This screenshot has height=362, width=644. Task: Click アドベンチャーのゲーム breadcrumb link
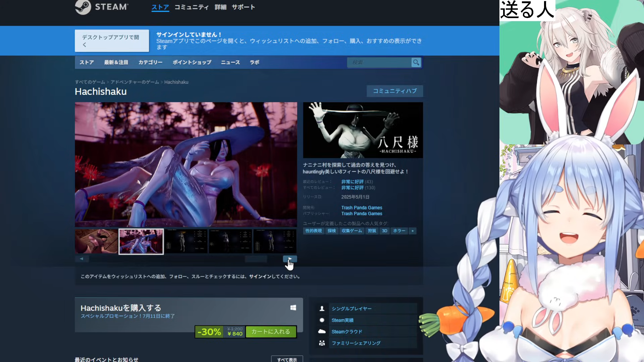tap(135, 82)
